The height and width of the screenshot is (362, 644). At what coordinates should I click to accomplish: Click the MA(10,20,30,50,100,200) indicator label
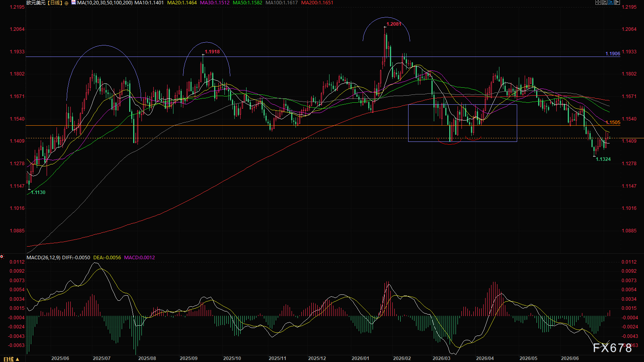[105, 3]
